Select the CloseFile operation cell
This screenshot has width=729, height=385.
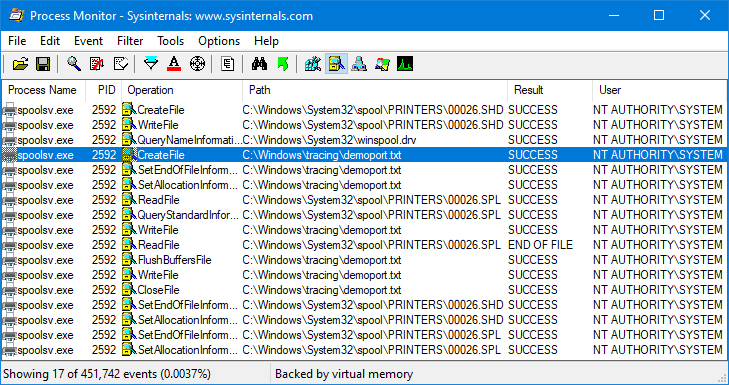point(159,290)
